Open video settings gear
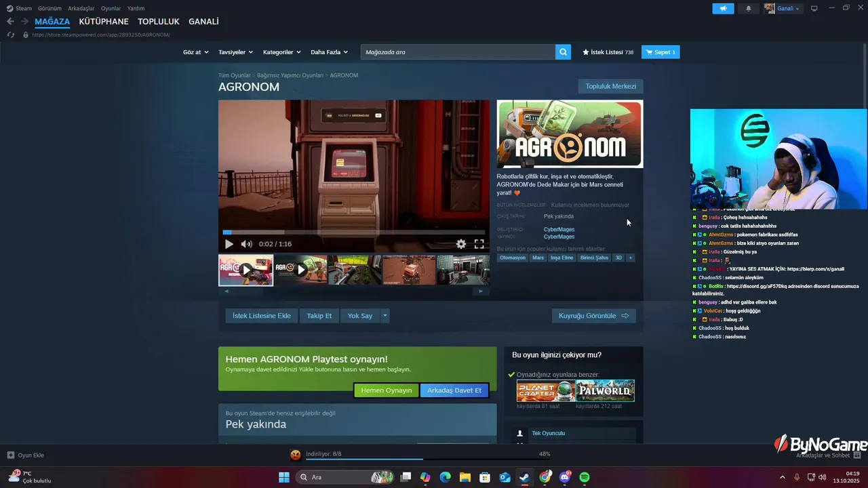 pos(461,244)
